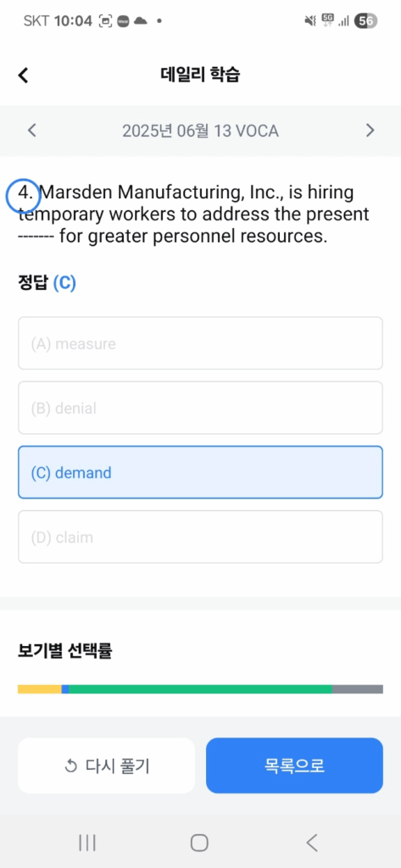
Task: Tap the retry icon beside 다시 풀기
Action: pyautogui.click(x=71, y=766)
